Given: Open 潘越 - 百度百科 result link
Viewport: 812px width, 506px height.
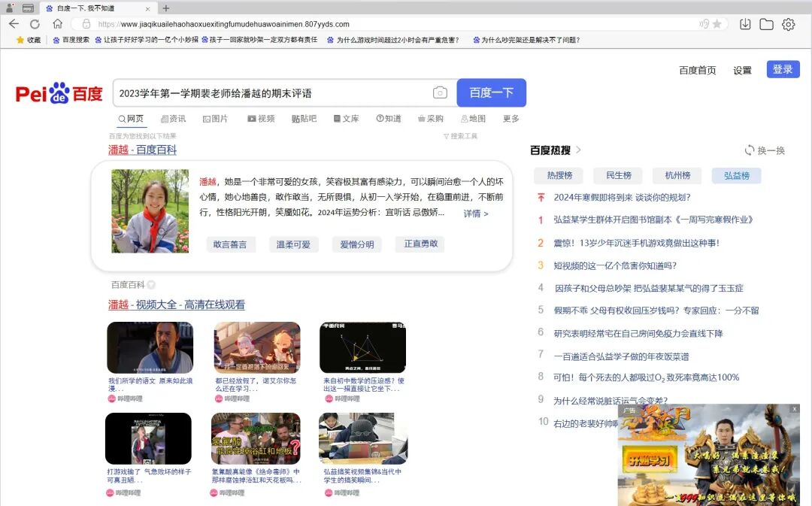Looking at the screenshot, I should tap(142, 150).
